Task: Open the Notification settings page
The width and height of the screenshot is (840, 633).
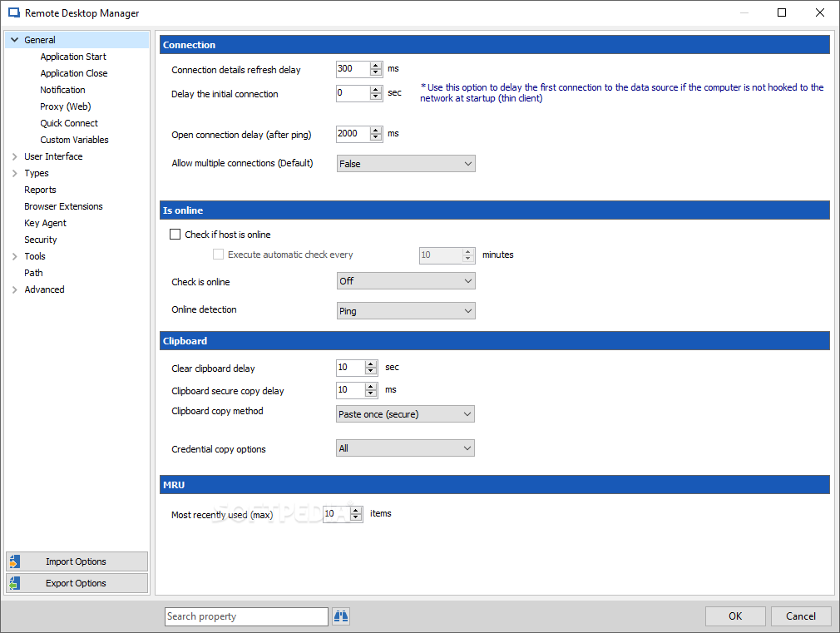Action: pyautogui.click(x=62, y=90)
